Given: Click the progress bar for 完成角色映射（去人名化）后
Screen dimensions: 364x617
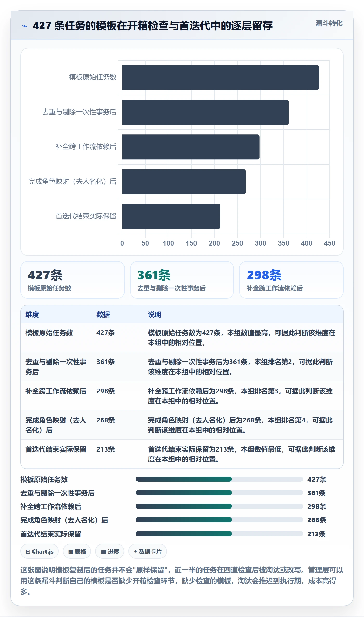Looking at the screenshot, I should pyautogui.click(x=219, y=520).
